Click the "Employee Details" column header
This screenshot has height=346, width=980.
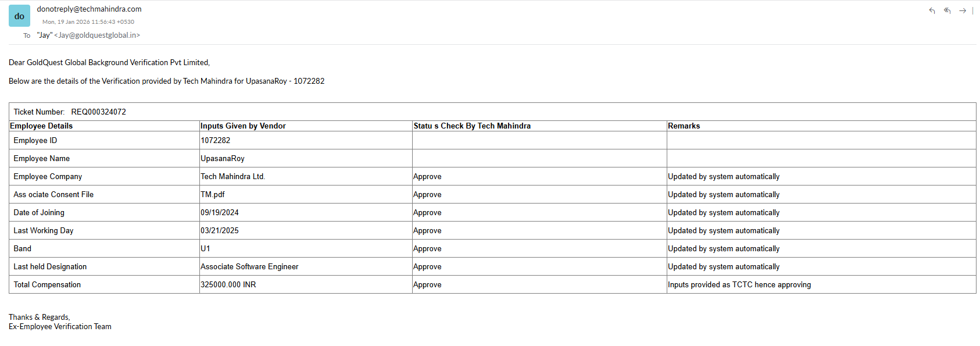click(41, 126)
